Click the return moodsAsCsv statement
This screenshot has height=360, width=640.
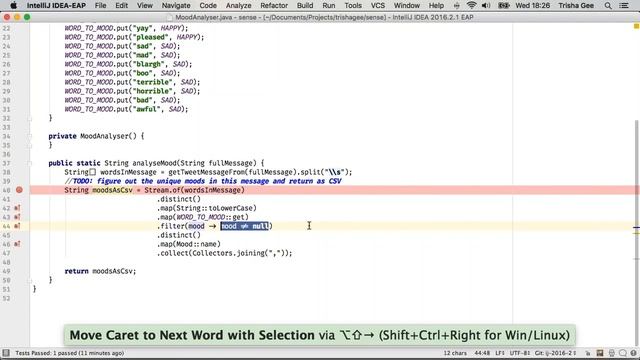point(100,271)
